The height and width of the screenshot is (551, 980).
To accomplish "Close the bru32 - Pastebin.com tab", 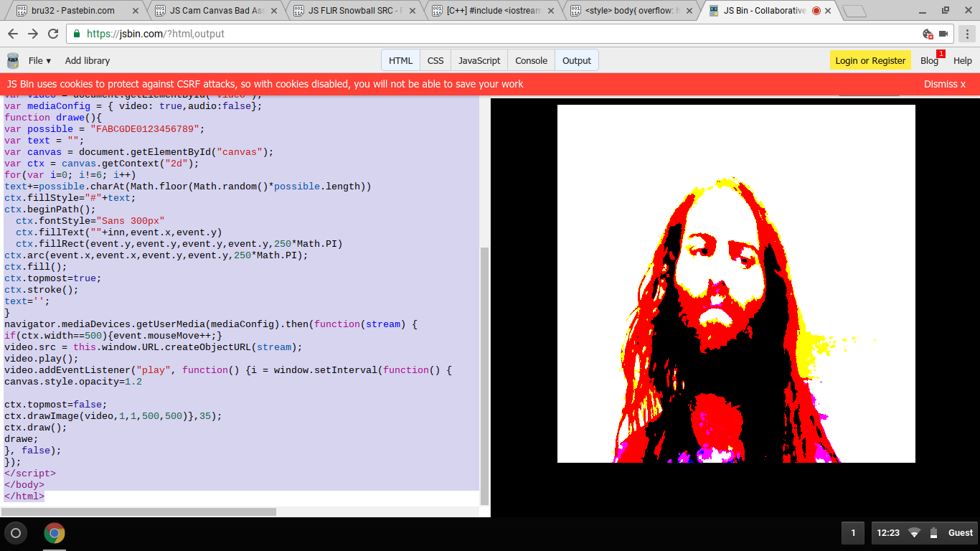I will click(136, 11).
